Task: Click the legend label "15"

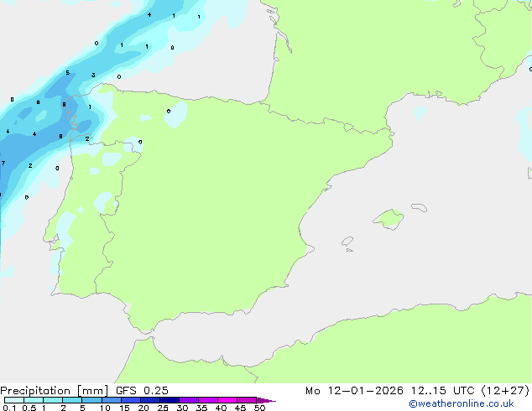Action: [124, 408]
